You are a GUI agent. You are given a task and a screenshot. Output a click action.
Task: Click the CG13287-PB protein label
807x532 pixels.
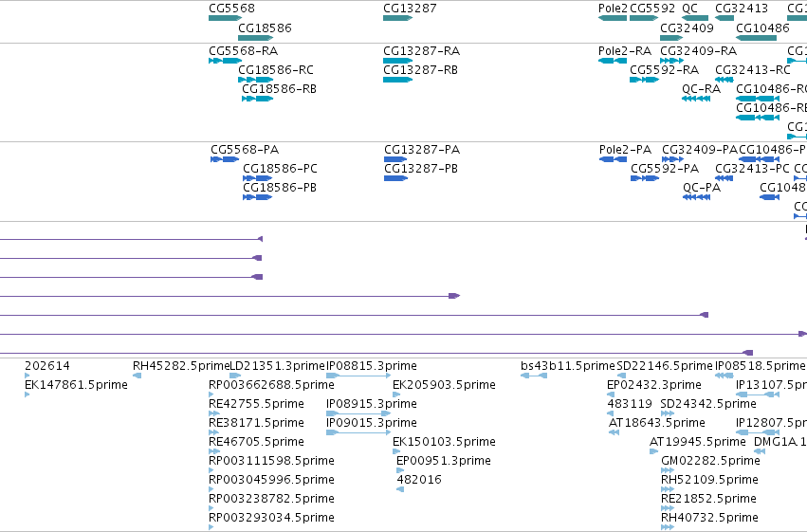click(421, 169)
